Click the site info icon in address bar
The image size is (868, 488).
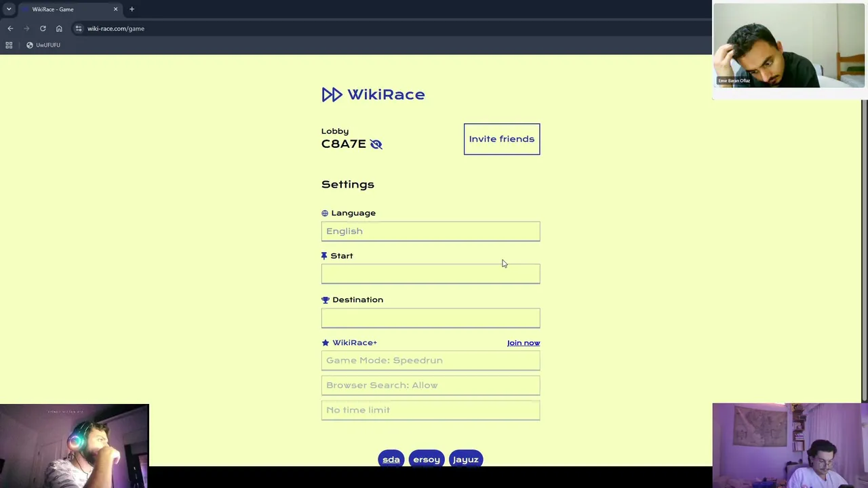(79, 28)
